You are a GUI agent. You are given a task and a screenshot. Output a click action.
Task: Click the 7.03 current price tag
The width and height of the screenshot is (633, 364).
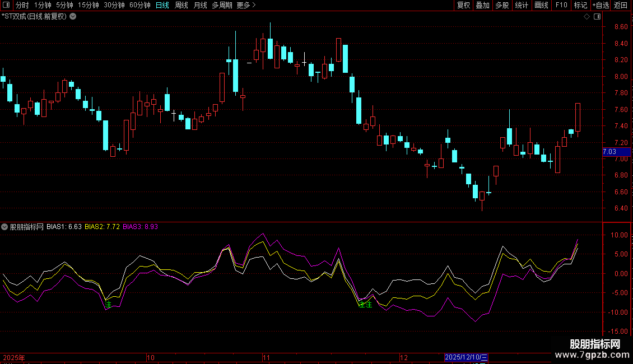(616, 152)
